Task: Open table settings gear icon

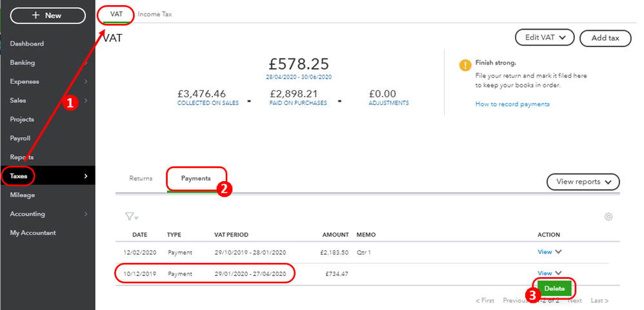Action: pos(608,217)
